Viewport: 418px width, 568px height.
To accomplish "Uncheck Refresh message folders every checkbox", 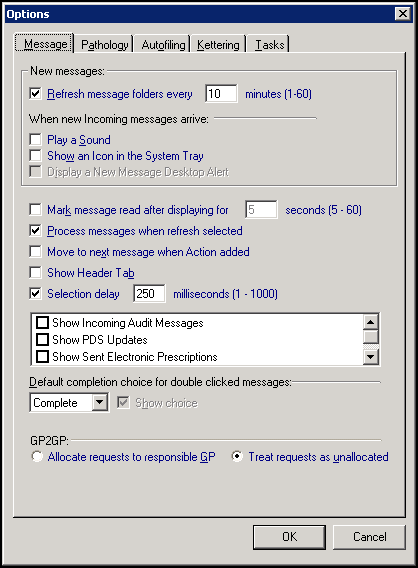I will pos(35,94).
